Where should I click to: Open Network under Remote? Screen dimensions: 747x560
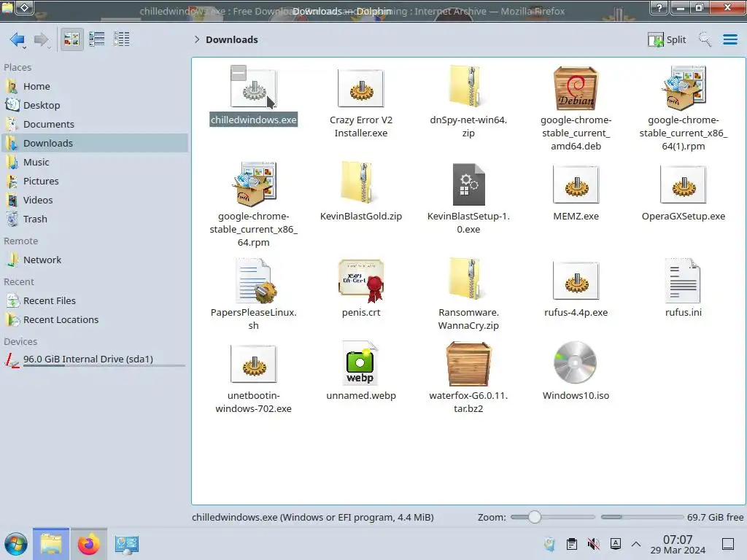(94, 260)
